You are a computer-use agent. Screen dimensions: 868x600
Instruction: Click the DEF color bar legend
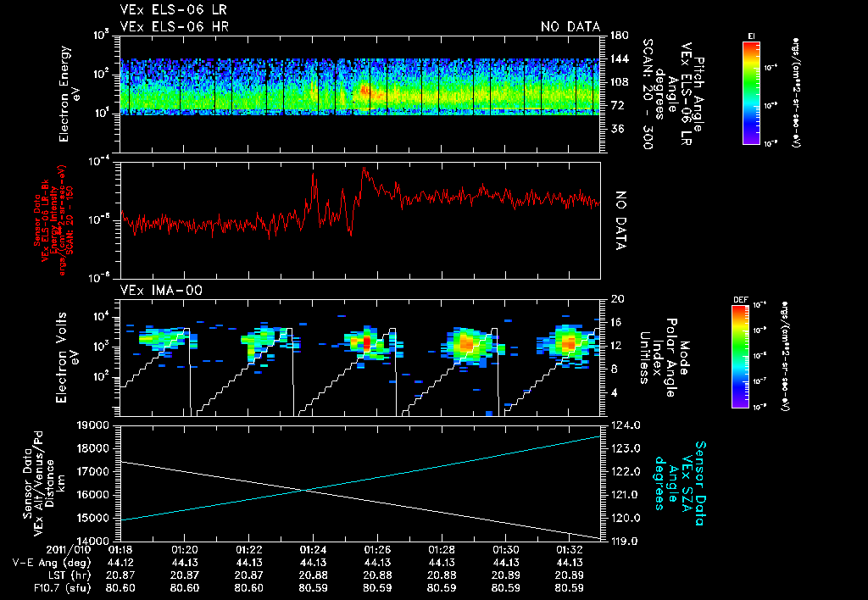point(740,357)
